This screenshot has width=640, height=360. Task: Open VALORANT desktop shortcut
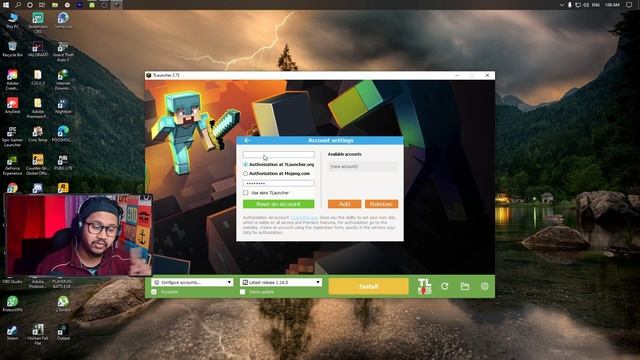(38, 49)
